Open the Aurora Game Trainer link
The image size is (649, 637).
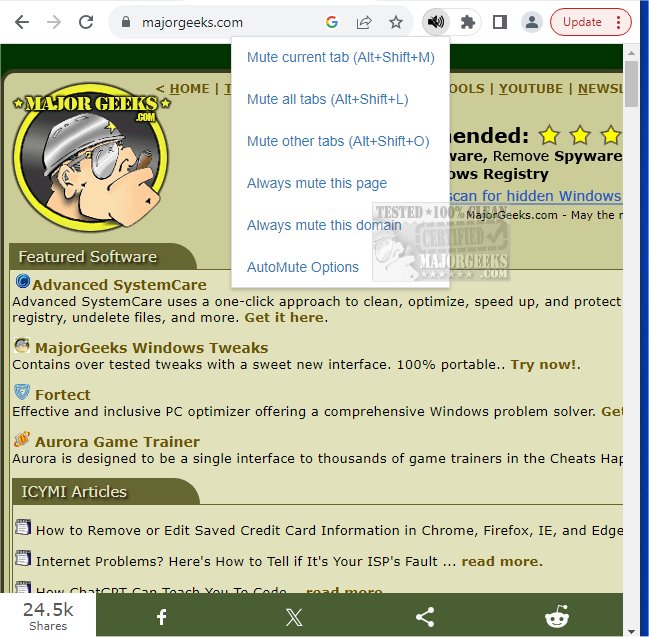(117, 442)
